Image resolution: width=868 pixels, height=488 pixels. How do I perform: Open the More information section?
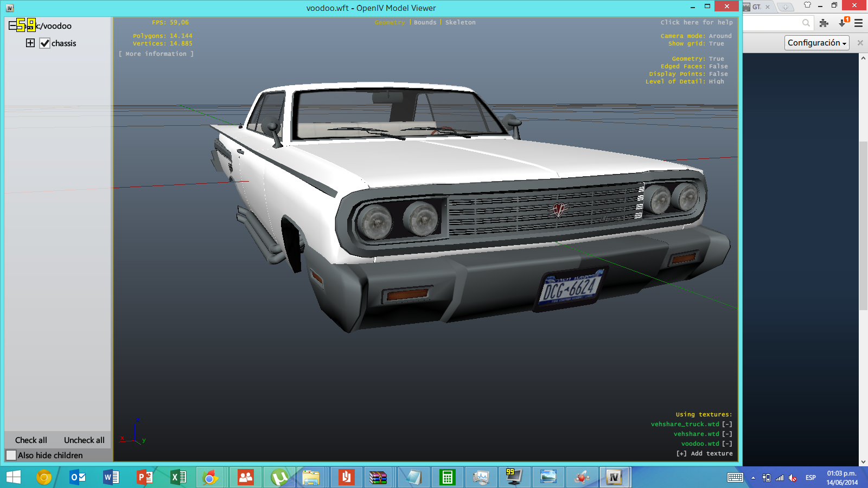tap(156, 54)
